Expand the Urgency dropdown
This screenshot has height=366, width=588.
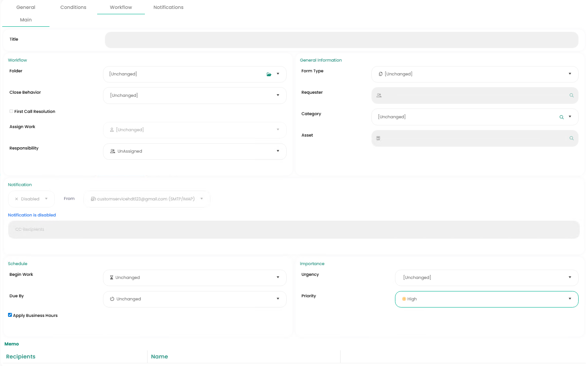(486, 278)
